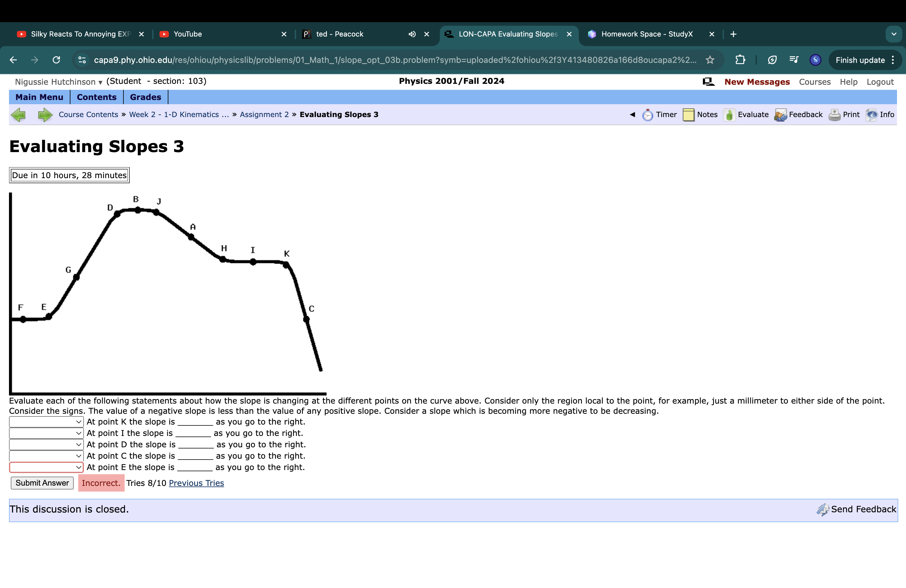Open a new browser tab
Screen dimensions: 906x588
[733, 34]
